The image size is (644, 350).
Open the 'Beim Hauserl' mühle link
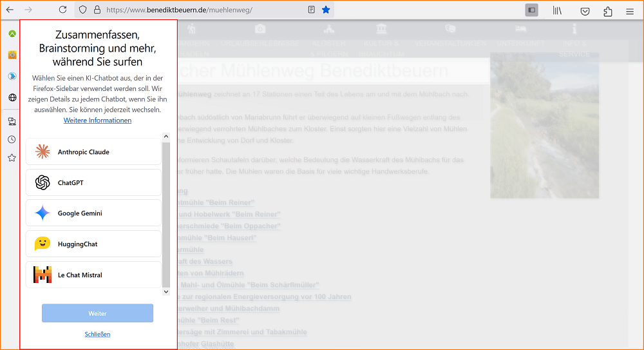click(217, 238)
